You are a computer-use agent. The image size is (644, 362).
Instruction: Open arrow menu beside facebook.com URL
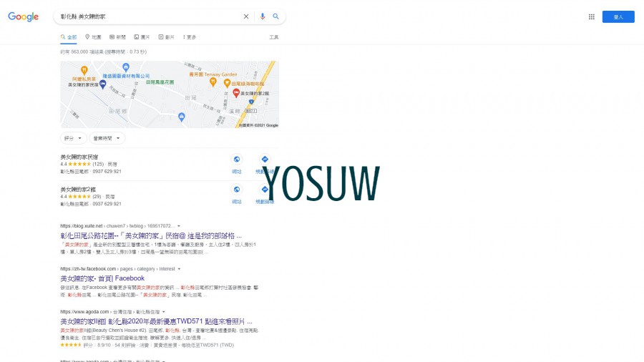[x=179, y=269]
